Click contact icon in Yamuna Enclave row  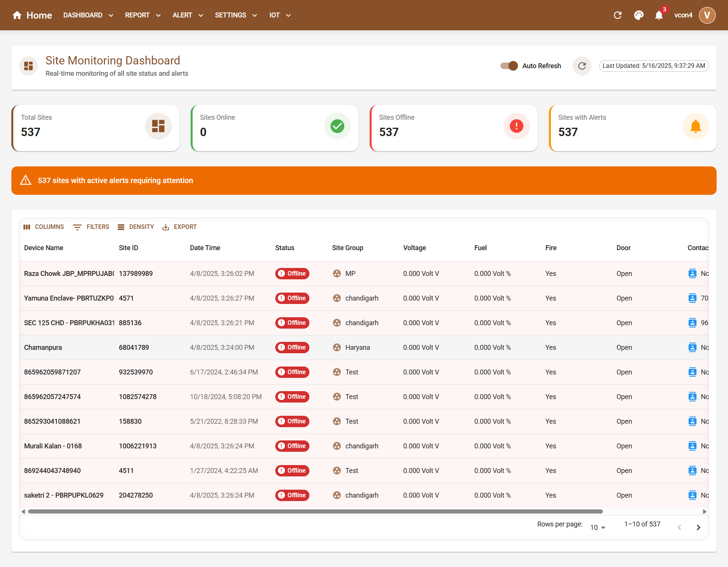[x=692, y=298]
